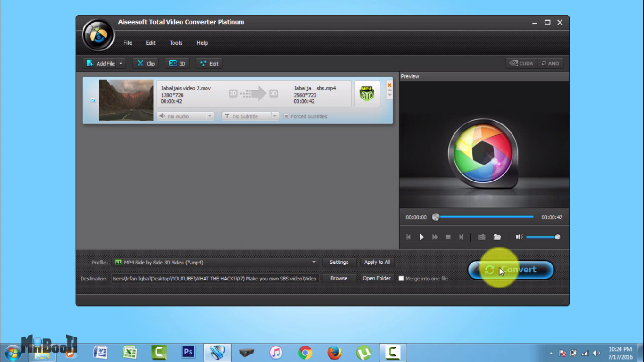Open the snapshot folder icon
Screen dimensions: 644x362
[497, 237]
